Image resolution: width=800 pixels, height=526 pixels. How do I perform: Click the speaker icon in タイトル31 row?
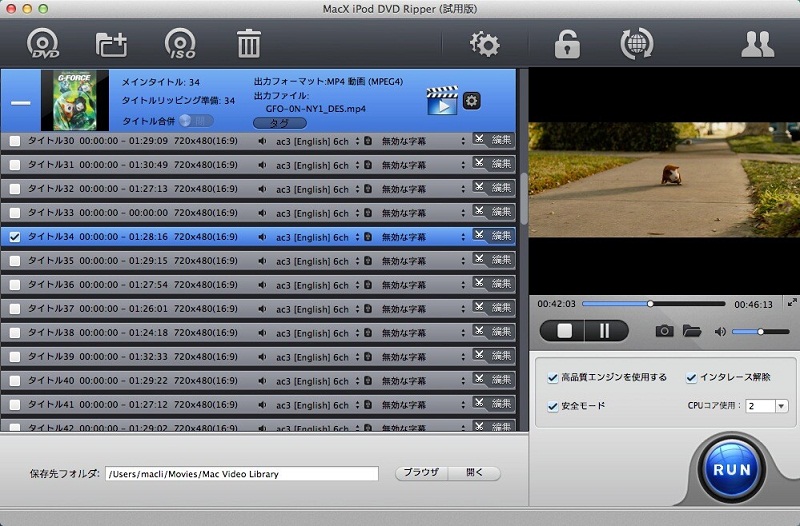click(262, 165)
